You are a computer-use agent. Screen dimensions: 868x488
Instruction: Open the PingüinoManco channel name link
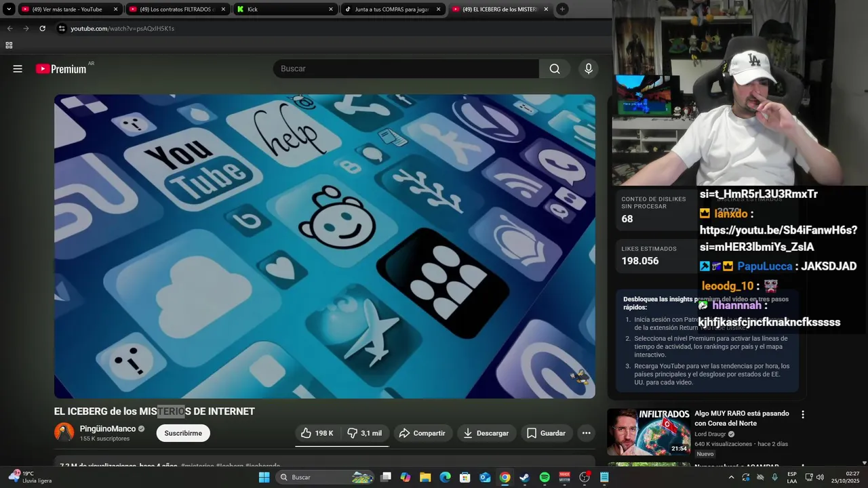point(108,429)
